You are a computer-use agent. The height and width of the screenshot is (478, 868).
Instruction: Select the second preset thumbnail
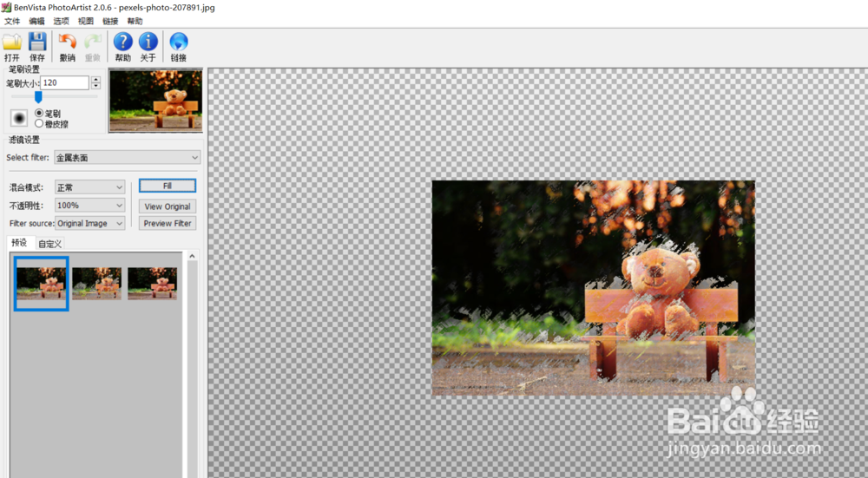(x=97, y=284)
